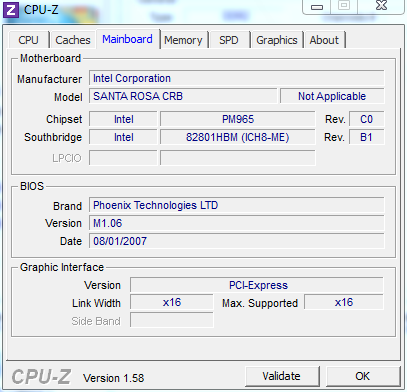The width and height of the screenshot is (407, 392).
Task: Click the BIOS group label
Action: 32,186
